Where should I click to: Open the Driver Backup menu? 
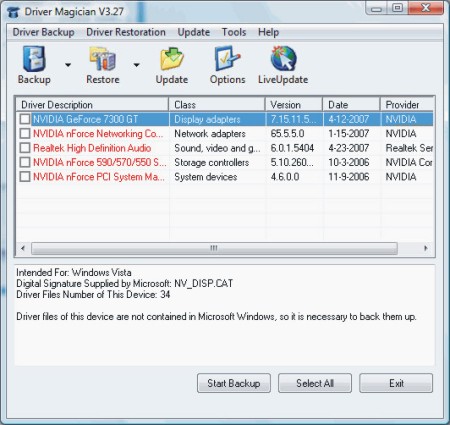point(43,32)
